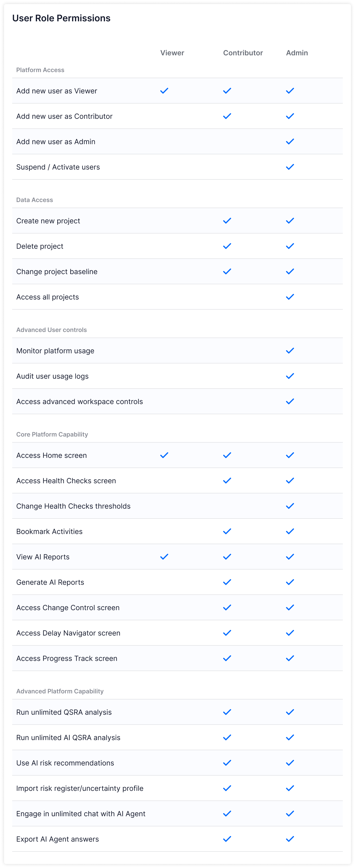This screenshot has height=868, width=355.
Task: Click the Advanced Platform Capability section label
Action: (x=60, y=691)
